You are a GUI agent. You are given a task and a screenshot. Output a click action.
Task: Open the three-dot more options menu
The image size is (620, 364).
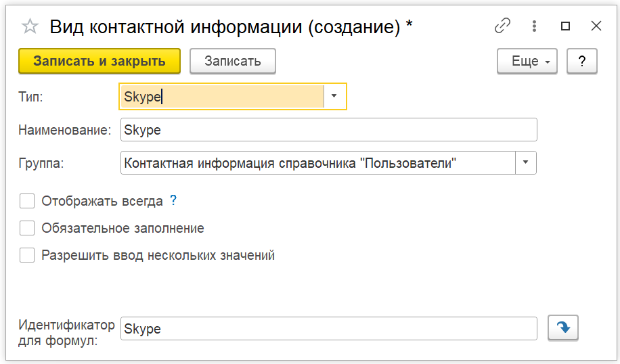tap(534, 26)
